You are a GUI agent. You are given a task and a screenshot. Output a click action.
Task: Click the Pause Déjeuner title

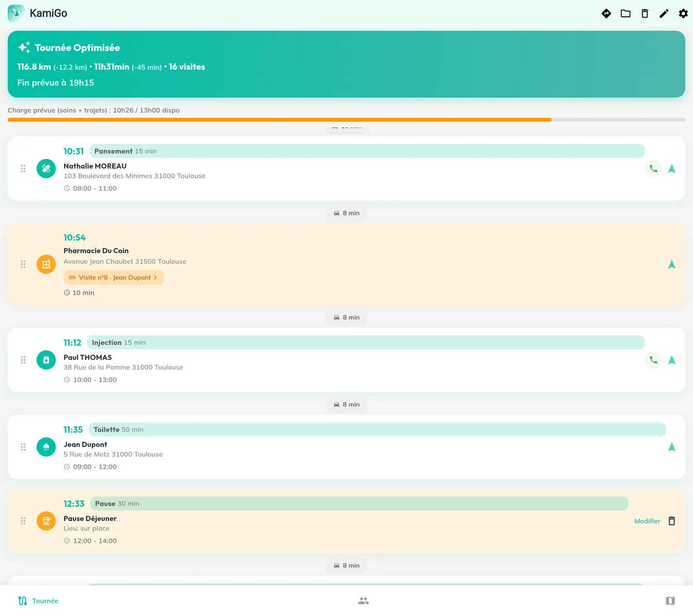coord(90,519)
